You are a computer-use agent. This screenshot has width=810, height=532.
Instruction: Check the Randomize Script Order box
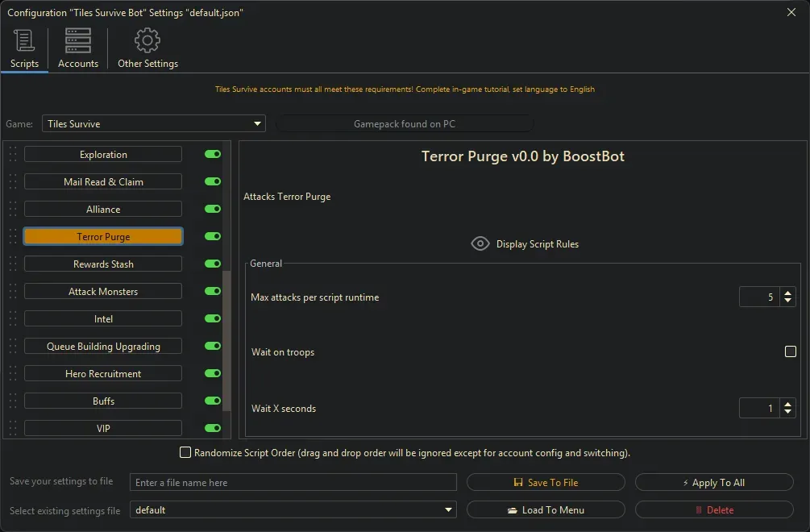pos(185,453)
